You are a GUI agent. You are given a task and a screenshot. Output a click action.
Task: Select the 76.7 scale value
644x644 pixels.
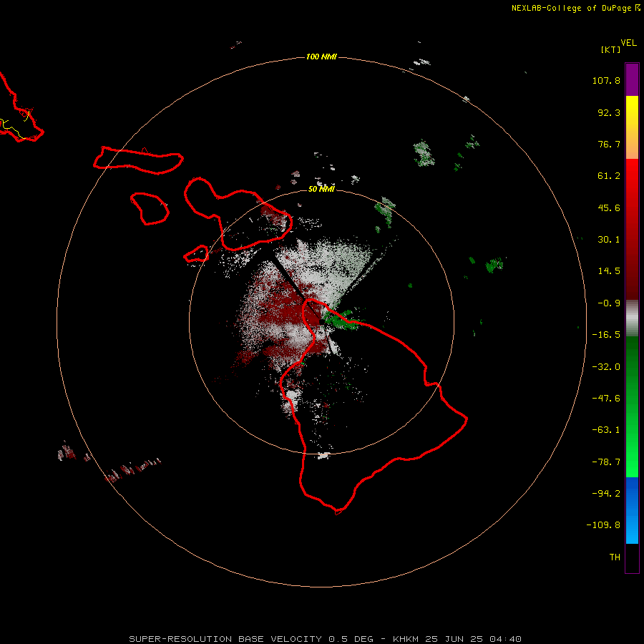[x=609, y=144]
